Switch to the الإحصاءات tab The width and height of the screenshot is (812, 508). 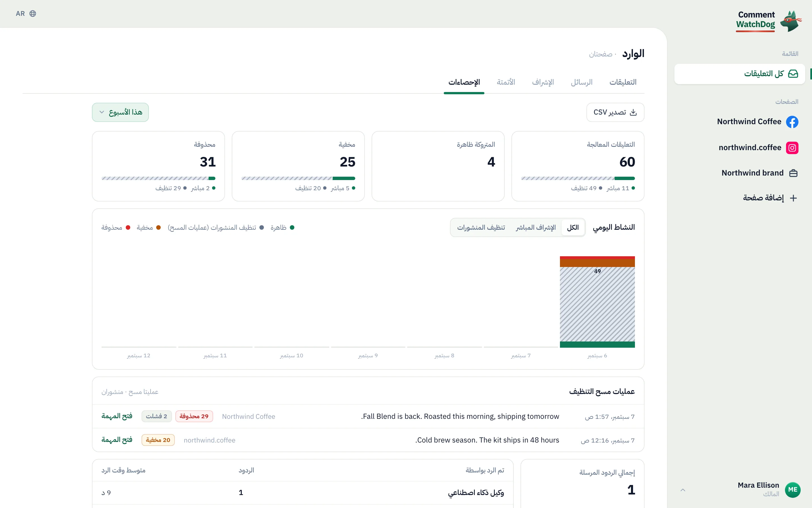(x=464, y=82)
